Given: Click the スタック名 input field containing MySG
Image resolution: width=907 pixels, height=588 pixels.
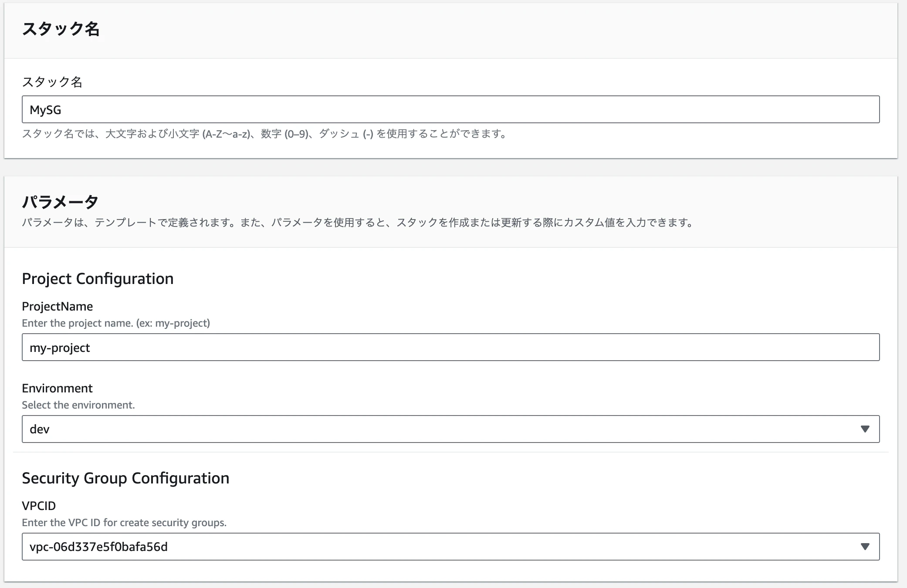Looking at the screenshot, I should (x=450, y=109).
